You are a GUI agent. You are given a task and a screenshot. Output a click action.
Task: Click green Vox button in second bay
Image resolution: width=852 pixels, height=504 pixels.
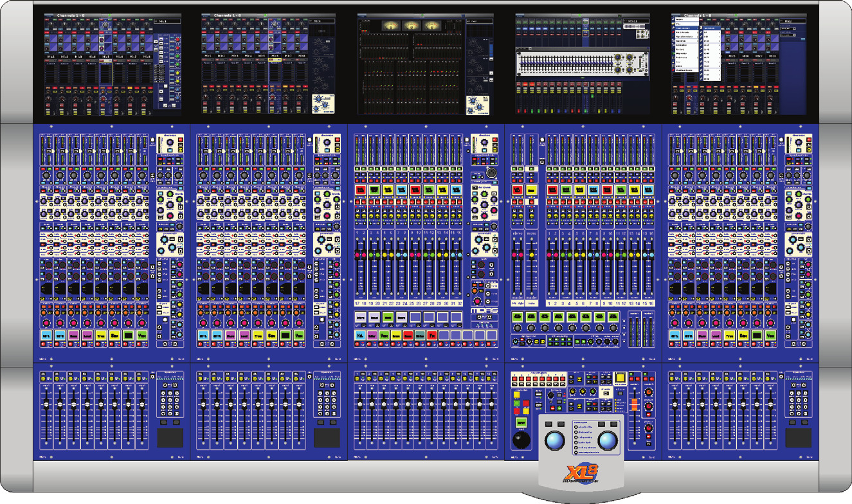pos(298,335)
